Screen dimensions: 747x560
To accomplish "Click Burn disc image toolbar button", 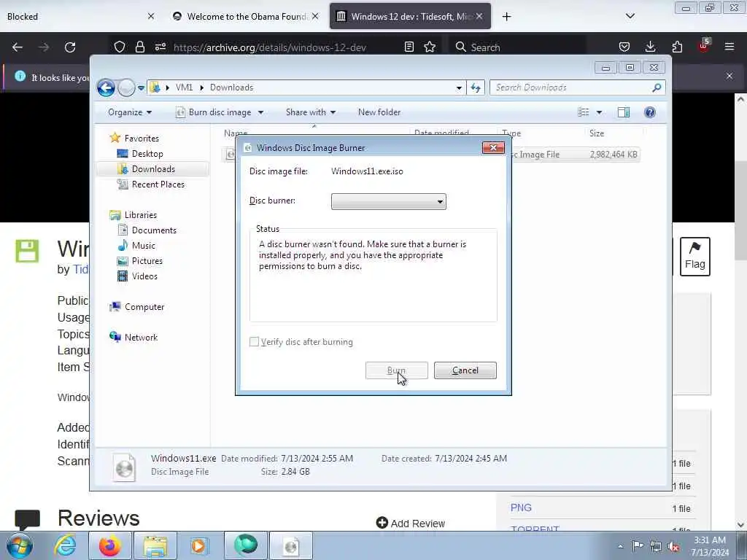I will click(214, 112).
